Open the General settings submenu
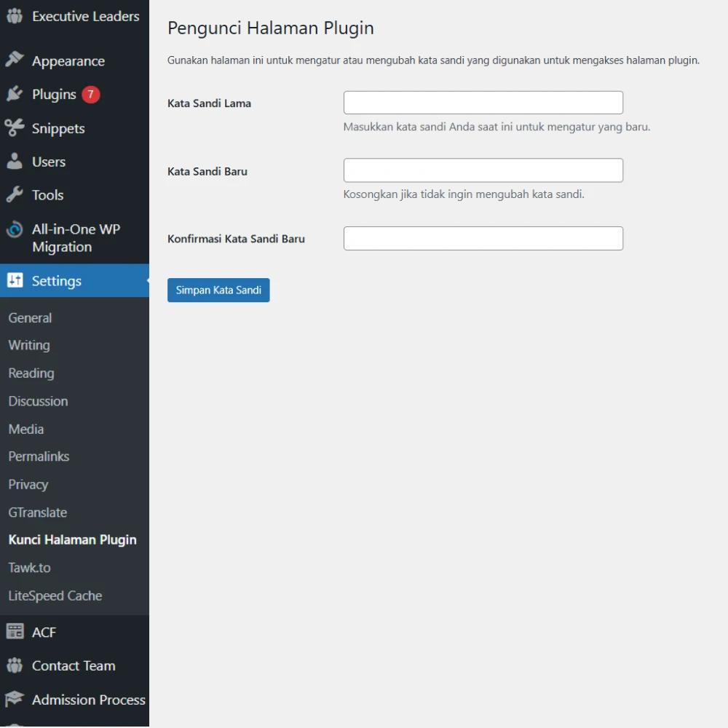This screenshot has width=728, height=728. pyautogui.click(x=30, y=318)
